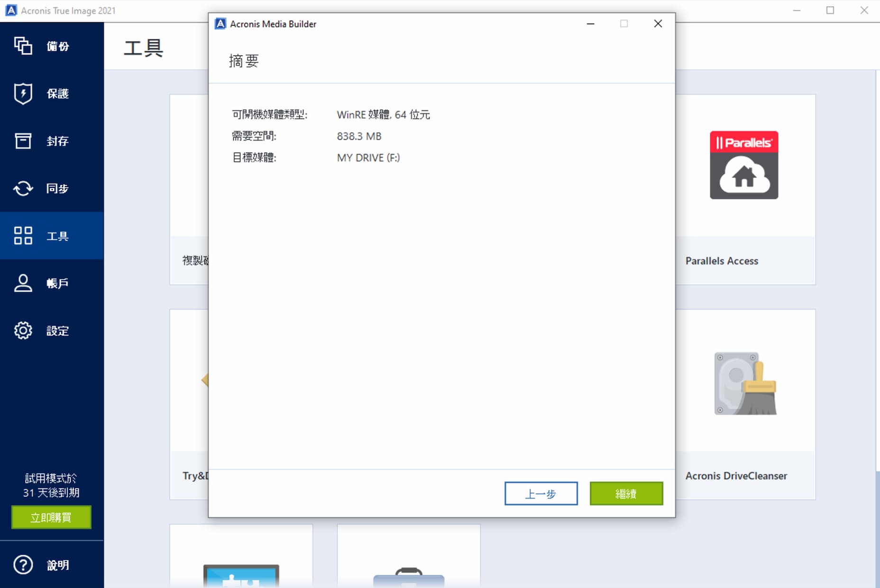
Task: Click the Help (說明) question mark icon
Action: (x=23, y=565)
